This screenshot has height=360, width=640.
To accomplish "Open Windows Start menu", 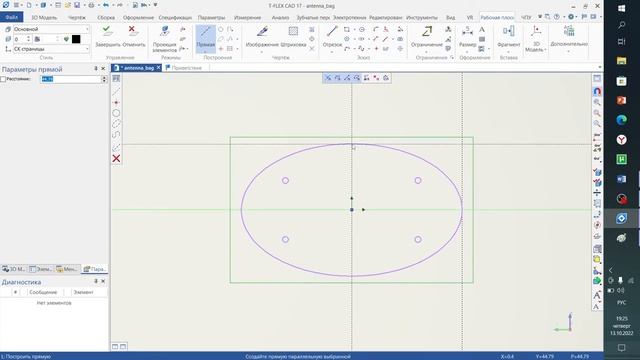I will [x=621, y=8].
